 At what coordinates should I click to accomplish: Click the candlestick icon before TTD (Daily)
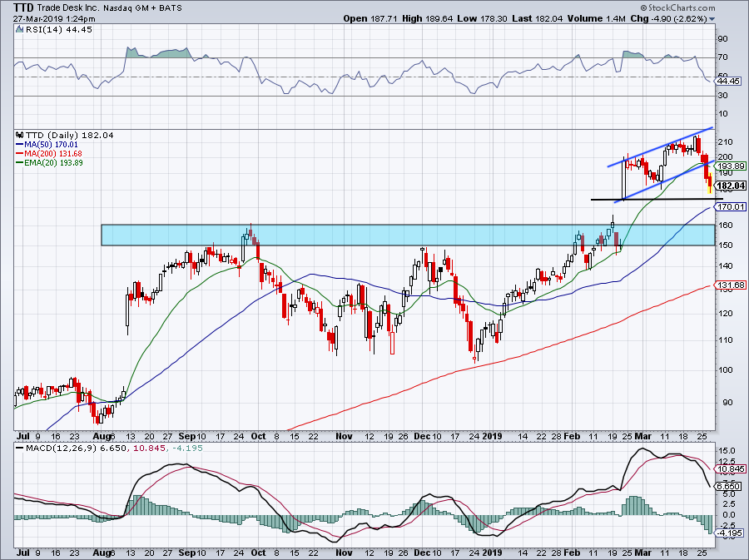coord(19,135)
